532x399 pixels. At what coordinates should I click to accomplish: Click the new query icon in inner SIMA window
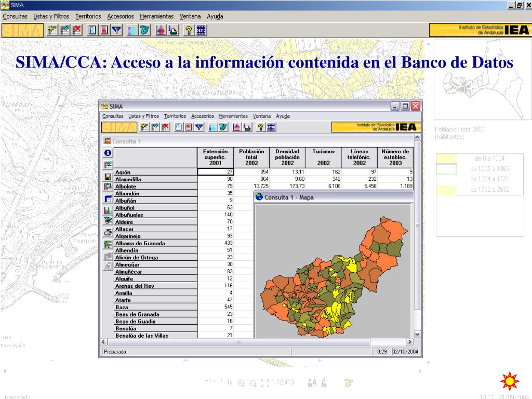[144, 127]
